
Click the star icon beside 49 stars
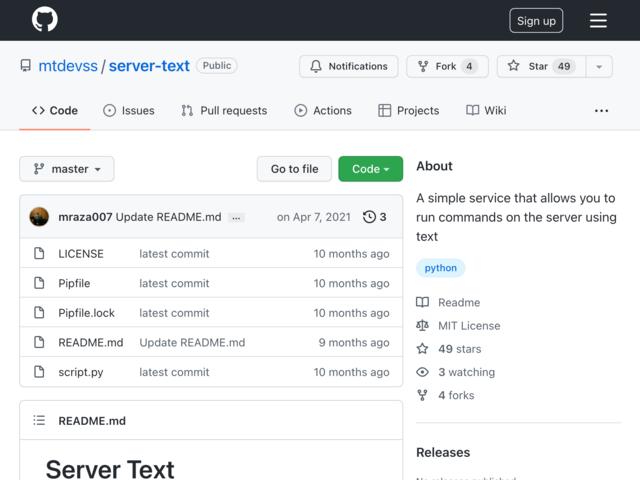point(422,349)
